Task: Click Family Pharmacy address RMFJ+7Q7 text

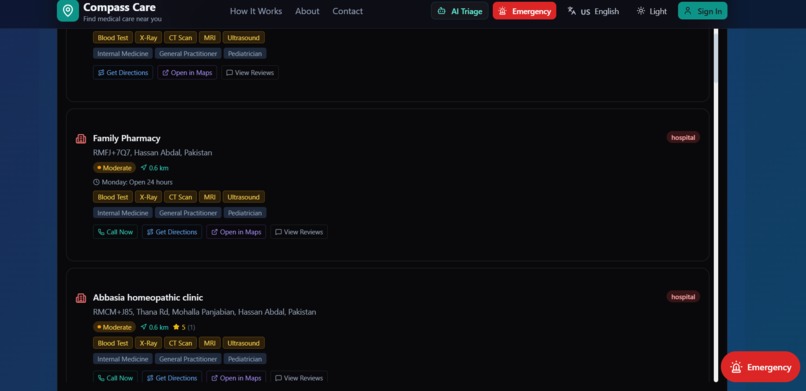Action: pos(152,153)
